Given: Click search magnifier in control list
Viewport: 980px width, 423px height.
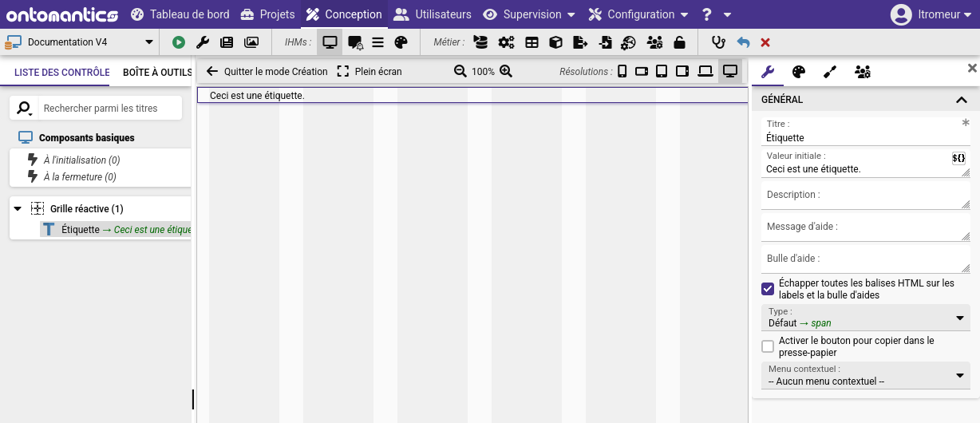Looking at the screenshot, I should pos(25,108).
